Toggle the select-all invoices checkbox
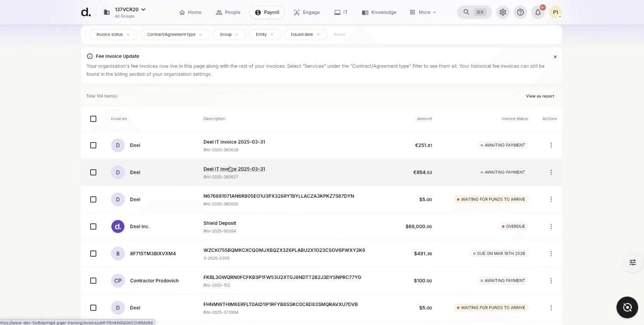Viewport: 644px width, 325px height. point(93,119)
